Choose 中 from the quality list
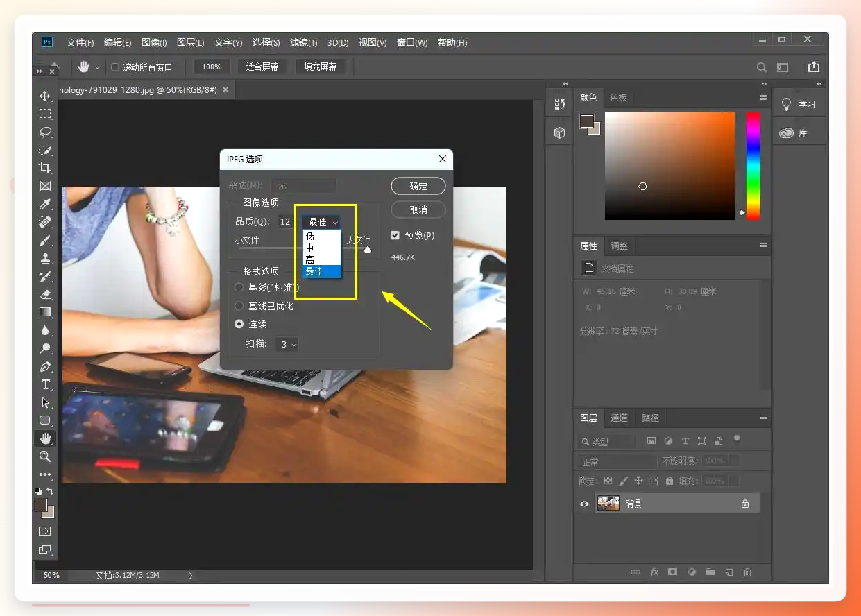 click(x=322, y=248)
